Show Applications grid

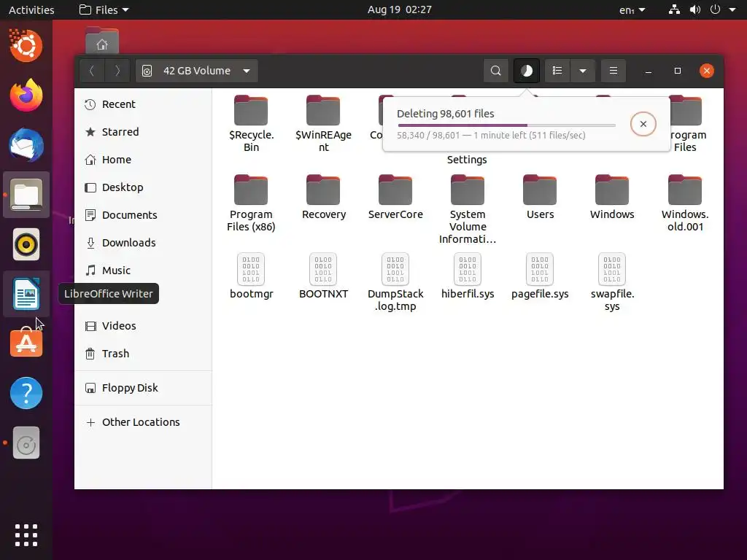pos(26,535)
